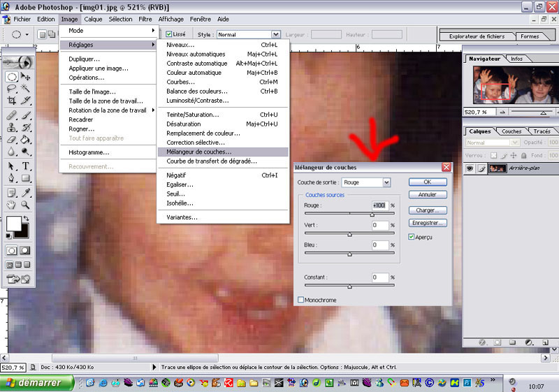This screenshot has height=392, width=559.
Task: Click the status bar info arrow
Action: pos(154,367)
